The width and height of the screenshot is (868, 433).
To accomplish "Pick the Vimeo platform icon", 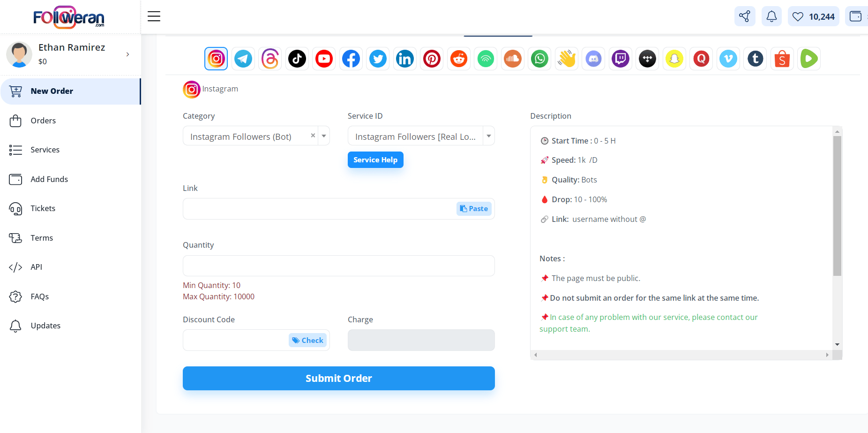I will 728,59.
